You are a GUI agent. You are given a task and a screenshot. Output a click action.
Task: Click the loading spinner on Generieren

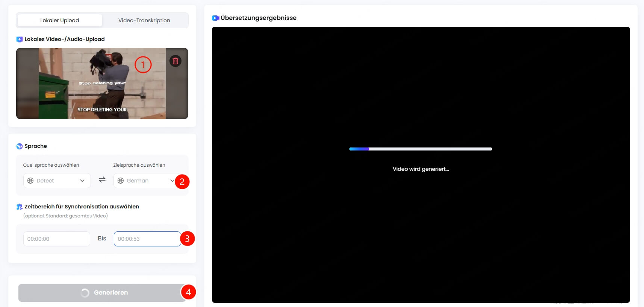85,293
